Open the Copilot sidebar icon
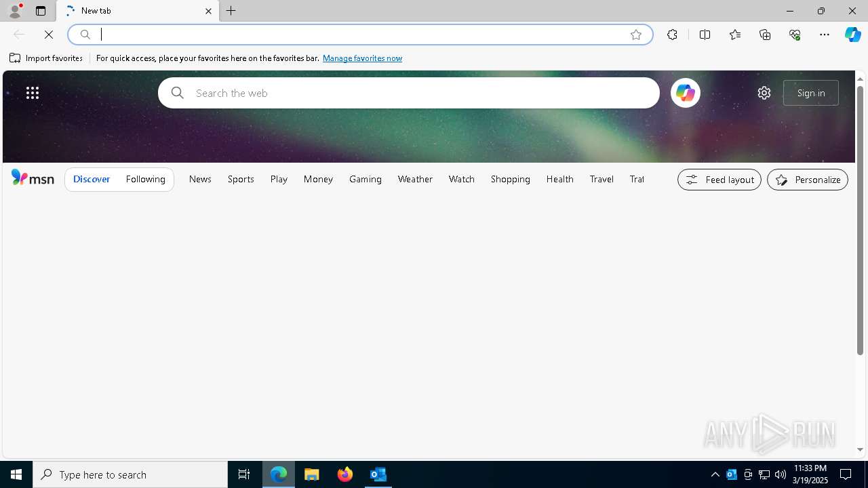868x488 pixels. pos(853,35)
